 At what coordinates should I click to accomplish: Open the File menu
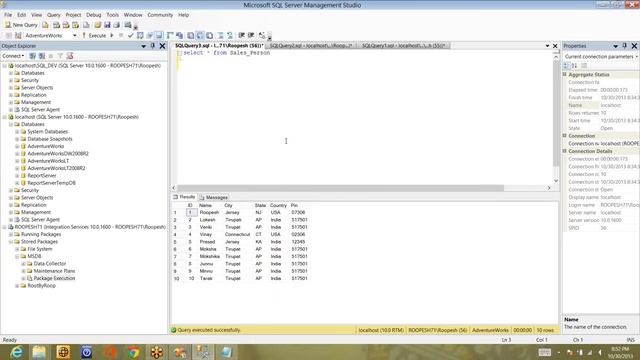pos(8,15)
